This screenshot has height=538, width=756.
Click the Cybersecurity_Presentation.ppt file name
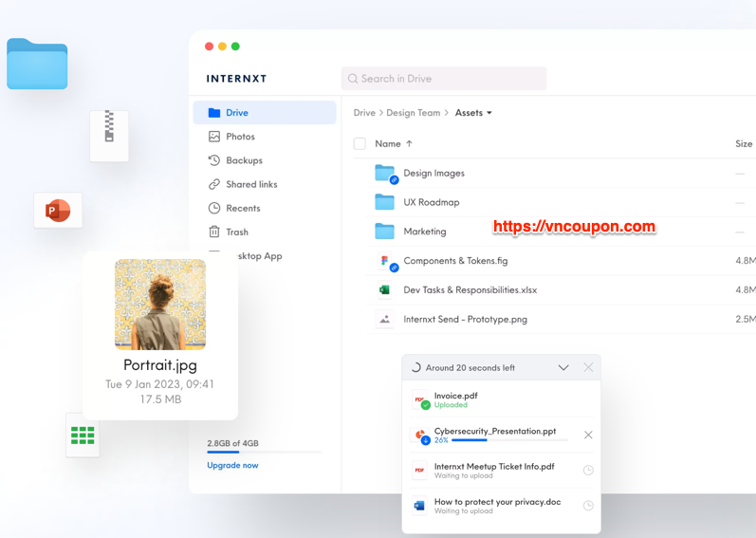coord(495,431)
